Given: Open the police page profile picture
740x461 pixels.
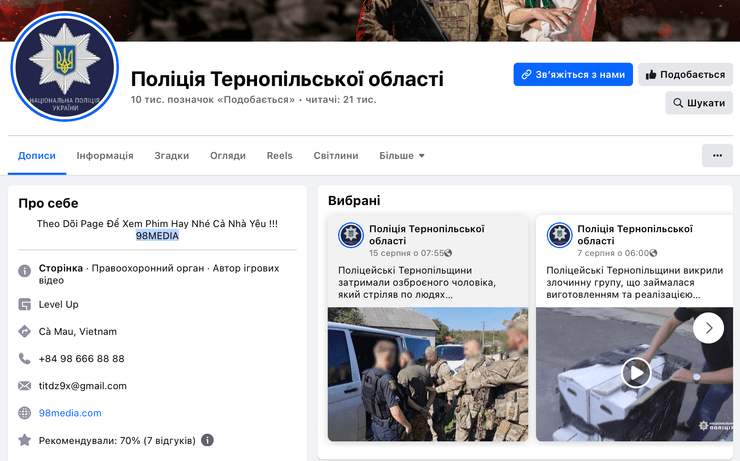Looking at the screenshot, I should (64, 67).
